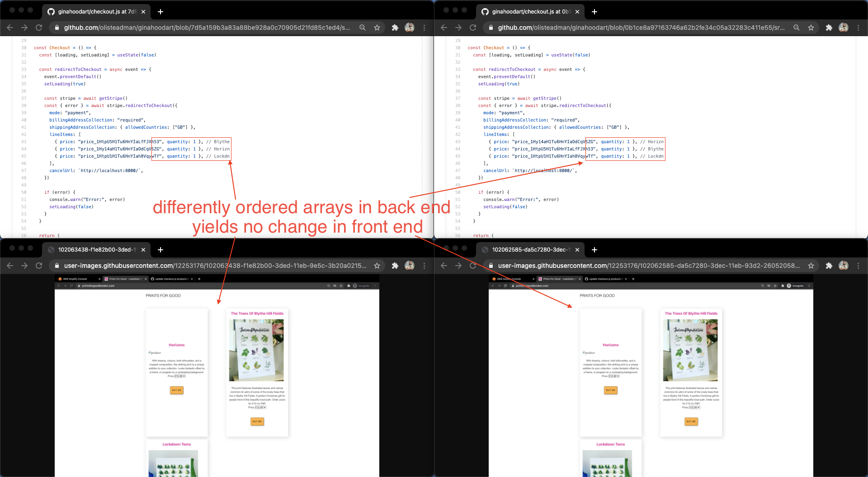Open new tab next to 102063438 tab
Viewport: 868px width, 477px height.
160,249
